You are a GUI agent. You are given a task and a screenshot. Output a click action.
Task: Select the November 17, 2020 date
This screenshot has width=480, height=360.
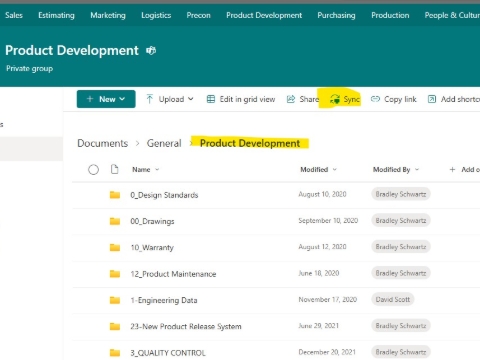click(x=327, y=300)
